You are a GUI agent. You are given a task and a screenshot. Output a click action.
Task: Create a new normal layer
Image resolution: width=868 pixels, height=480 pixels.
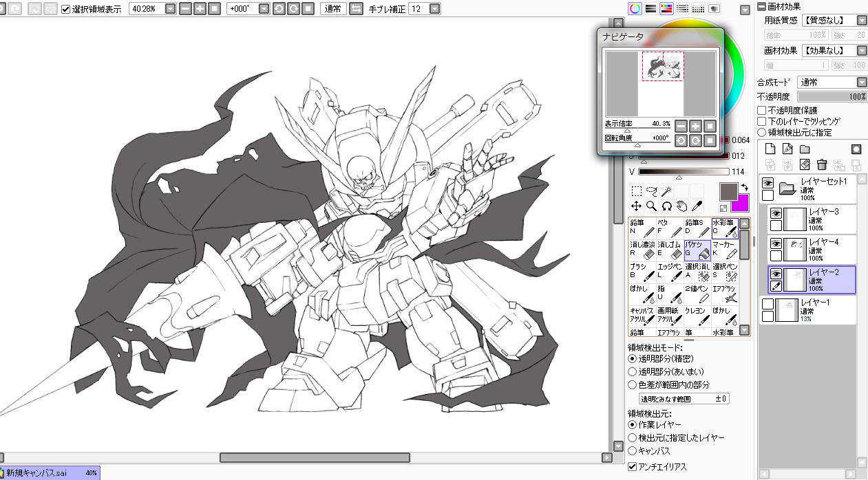tap(770, 149)
